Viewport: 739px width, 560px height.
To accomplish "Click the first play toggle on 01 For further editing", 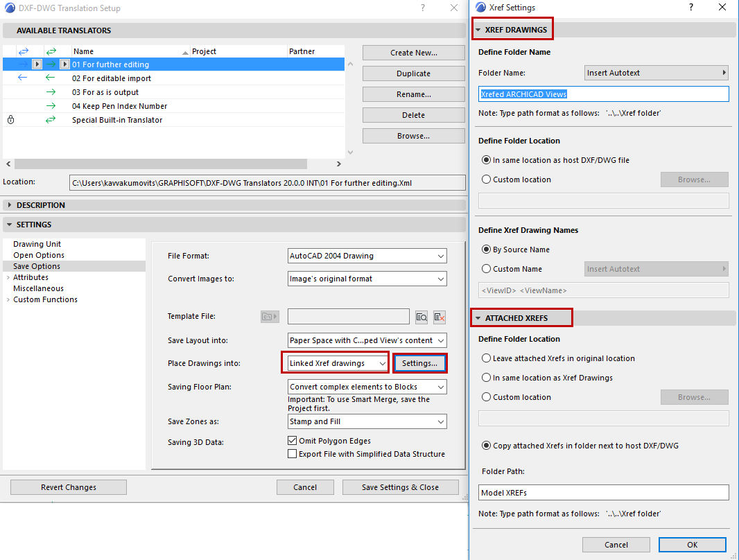I will pos(37,64).
